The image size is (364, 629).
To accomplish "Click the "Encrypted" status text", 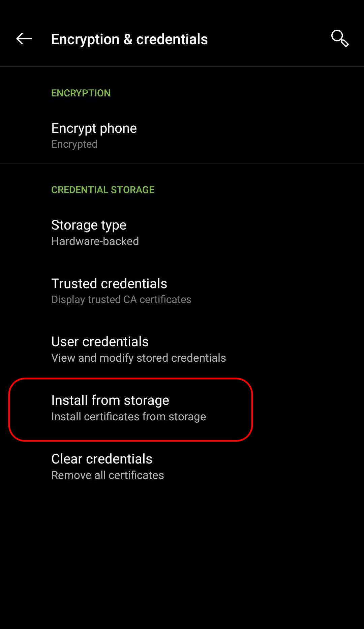I will coord(74,144).
